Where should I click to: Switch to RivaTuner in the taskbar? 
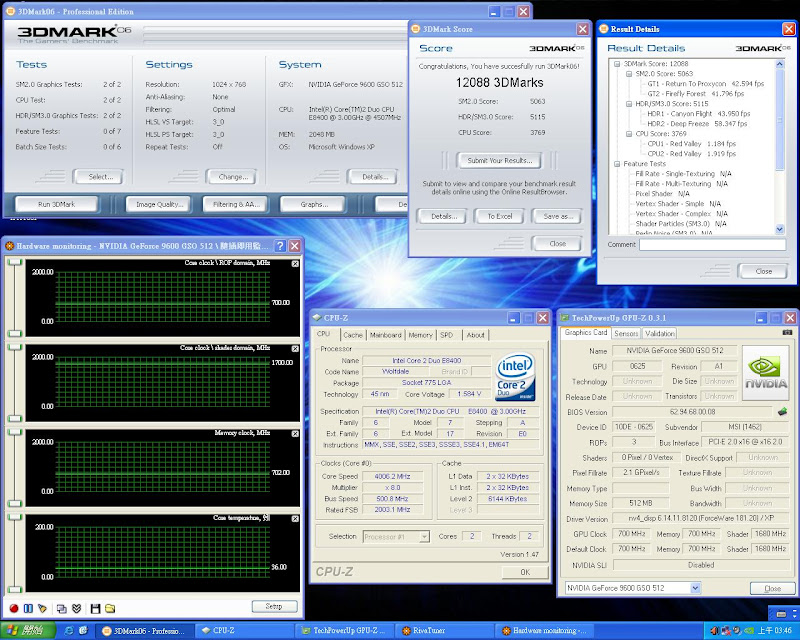coord(445,631)
